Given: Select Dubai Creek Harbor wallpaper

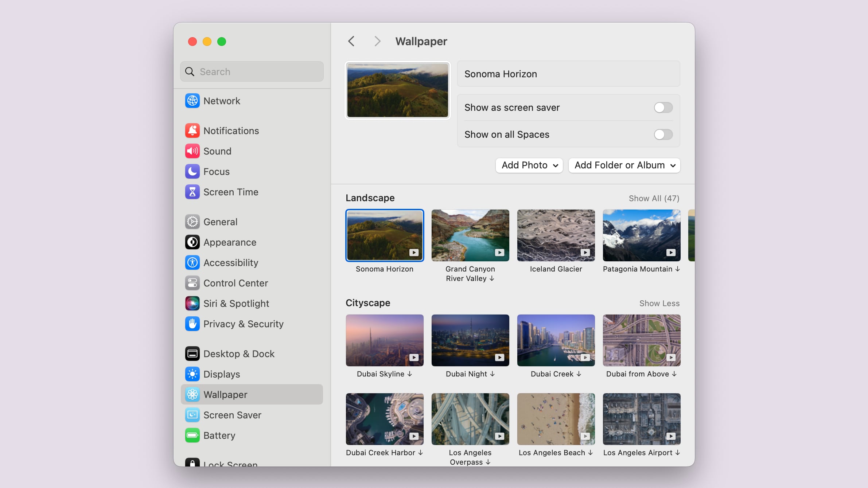Looking at the screenshot, I should (385, 419).
